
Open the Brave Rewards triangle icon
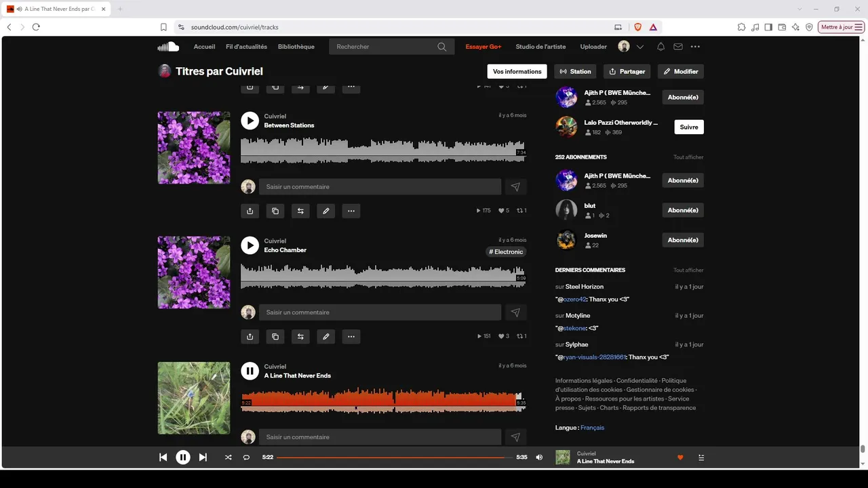tap(653, 27)
